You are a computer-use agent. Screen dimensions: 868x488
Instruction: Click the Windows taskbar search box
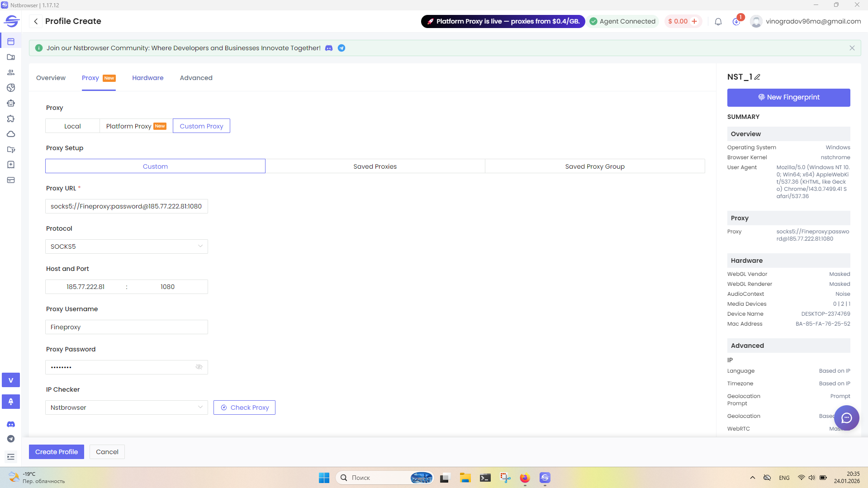tap(385, 478)
